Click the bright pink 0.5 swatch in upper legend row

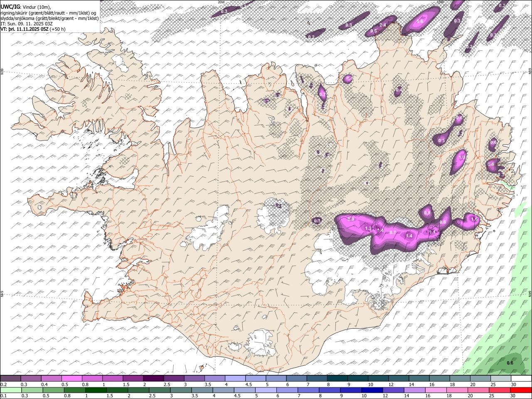[71, 379]
